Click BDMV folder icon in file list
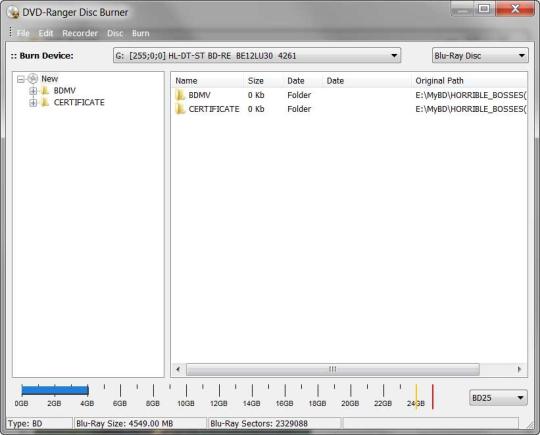 pyautogui.click(x=180, y=95)
